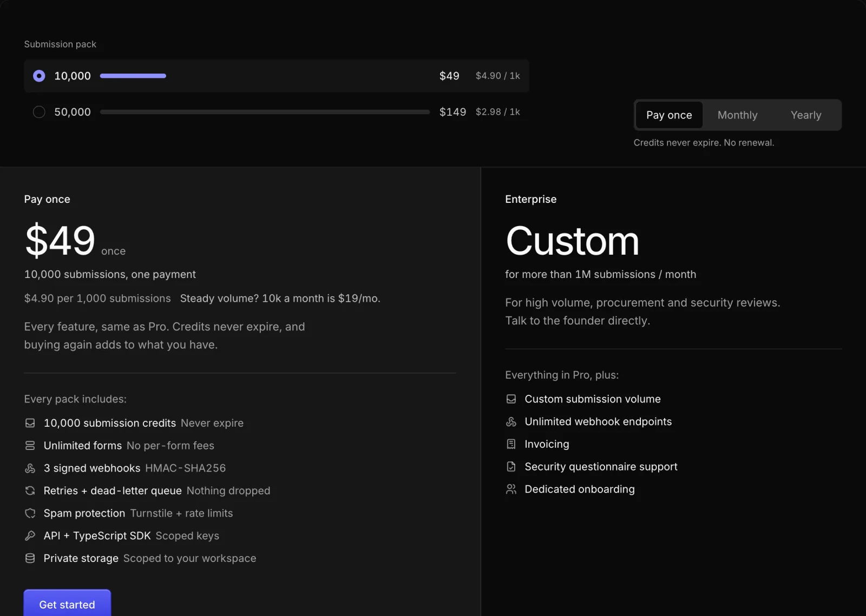The width and height of the screenshot is (866, 616).
Task: Click the shield icon for Spam protection
Action: (x=30, y=513)
